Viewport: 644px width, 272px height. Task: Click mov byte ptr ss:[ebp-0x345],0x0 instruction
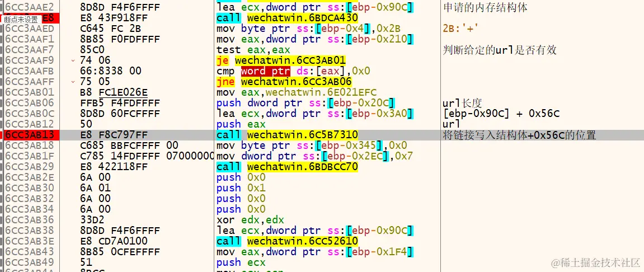pos(311,146)
